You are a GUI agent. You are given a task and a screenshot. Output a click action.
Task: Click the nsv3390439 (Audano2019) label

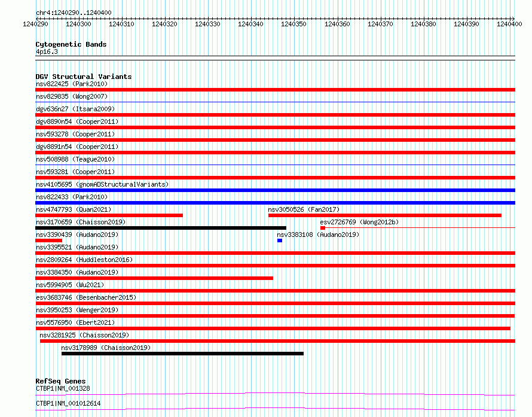pyautogui.click(x=77, y=235)
